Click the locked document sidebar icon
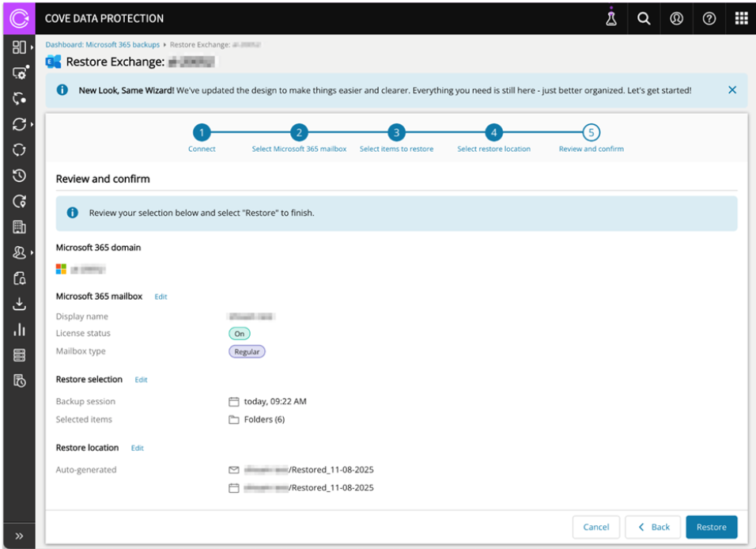 click(19, 278)
